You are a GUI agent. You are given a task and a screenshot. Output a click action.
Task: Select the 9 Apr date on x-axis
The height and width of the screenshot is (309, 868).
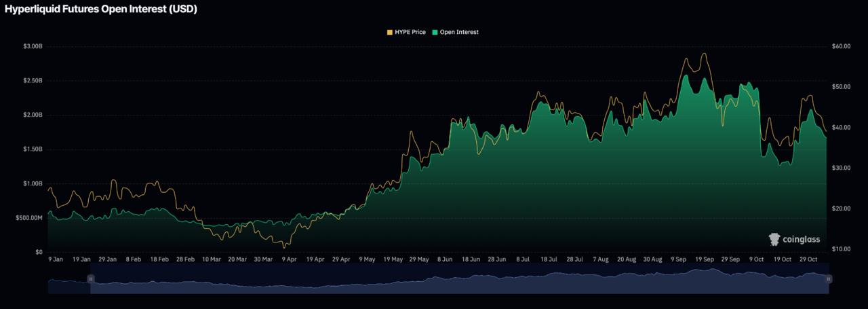pos(289,259)
